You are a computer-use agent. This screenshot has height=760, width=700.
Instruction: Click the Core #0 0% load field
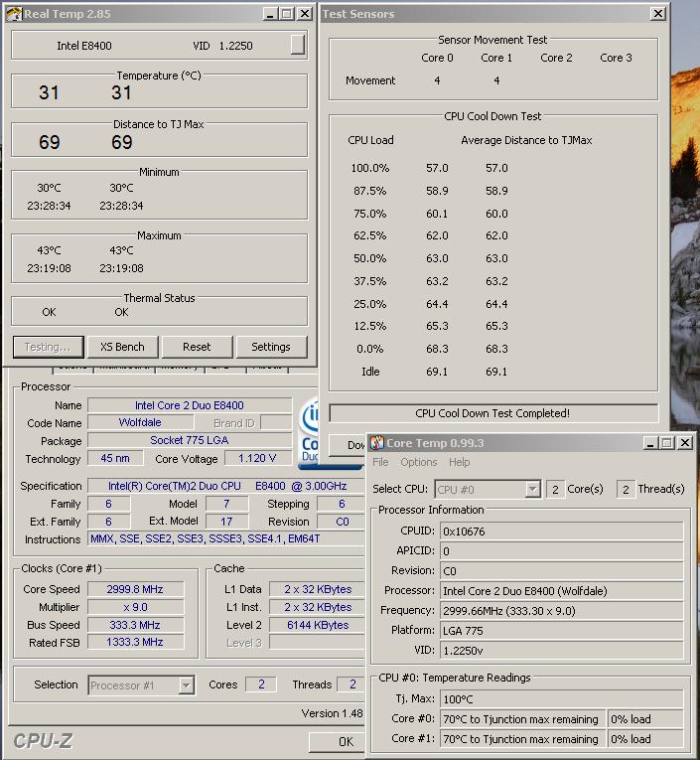[644, 719]
